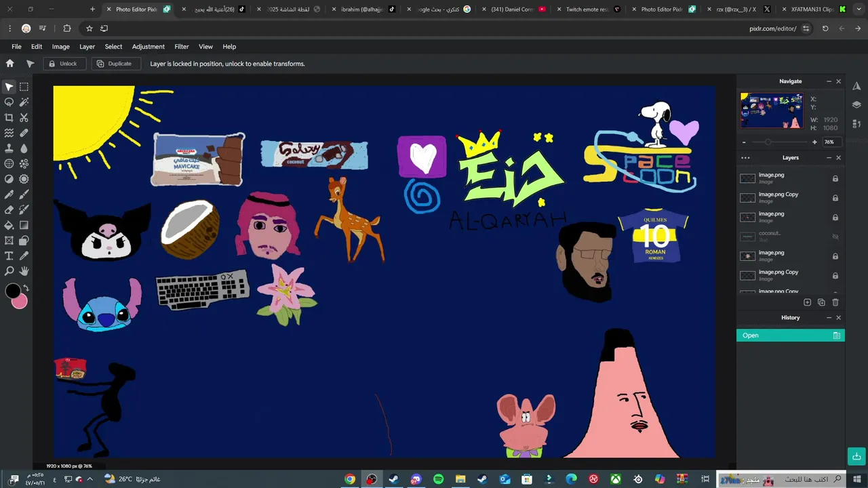Select the sun-shaped Sponge tool

tap(24, 179)
